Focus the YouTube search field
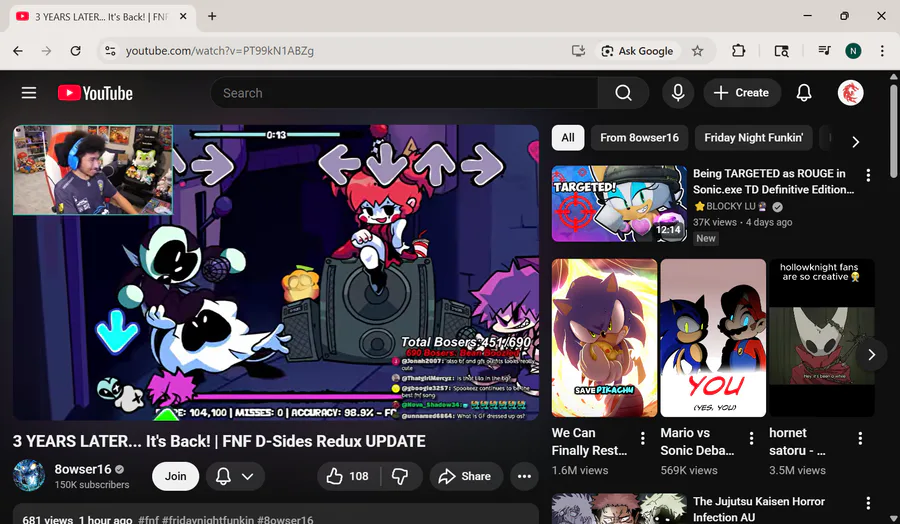 coord(404,92)
